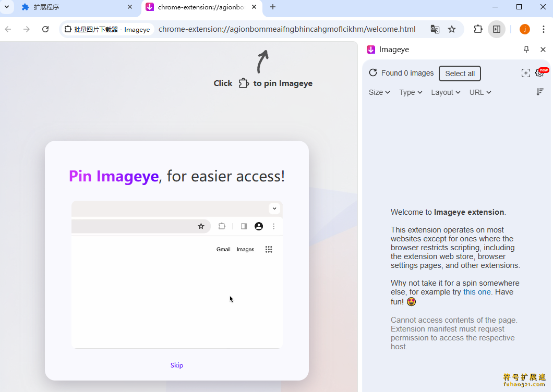Activate the image picker crosshair icon
This screenshot has height=392, width=553.
(525, 73)
